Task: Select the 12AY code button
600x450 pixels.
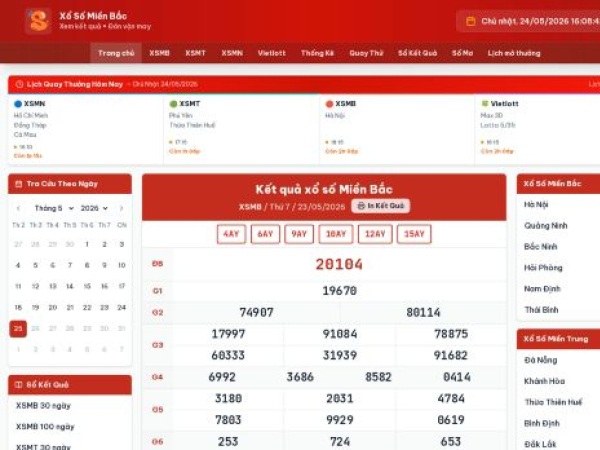Action: click(x=375, y=234)
